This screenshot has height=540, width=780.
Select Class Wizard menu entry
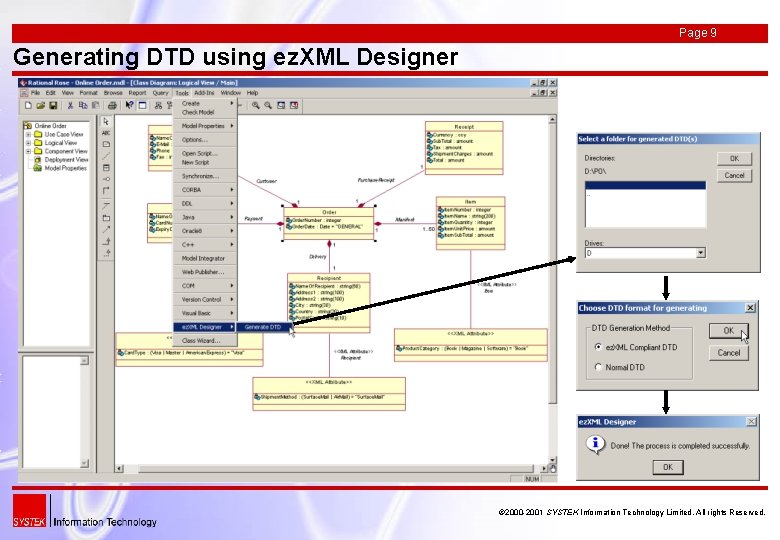(x=205, y=341)
